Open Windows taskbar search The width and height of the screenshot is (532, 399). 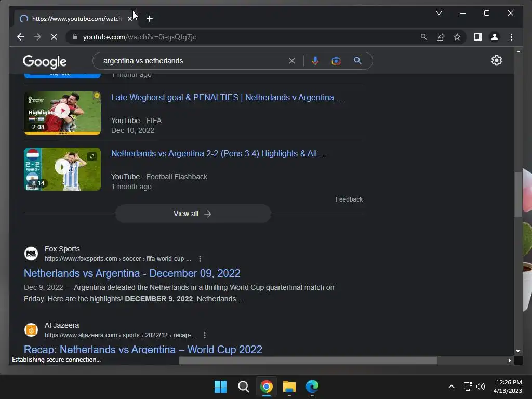(x=243, y=387)
